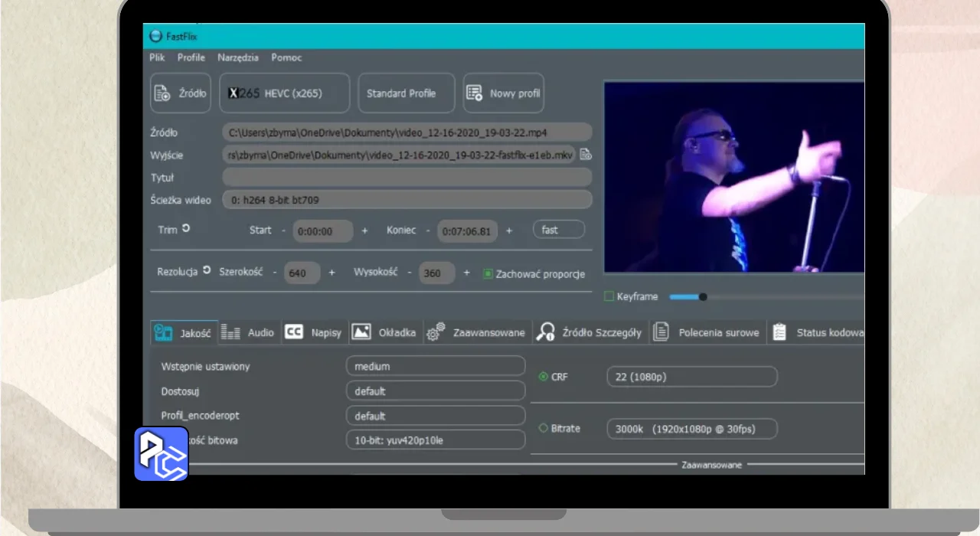Image resolution: width=980 pixels, height=536 pixels.
Task: Enable the Keyframe checkbox
Action: click(609, 296)
